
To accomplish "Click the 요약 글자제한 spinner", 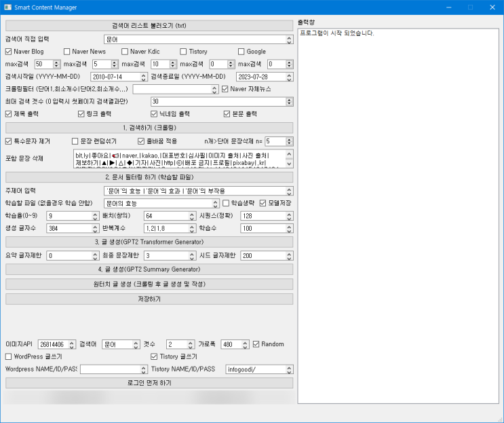I will (73, 256).
